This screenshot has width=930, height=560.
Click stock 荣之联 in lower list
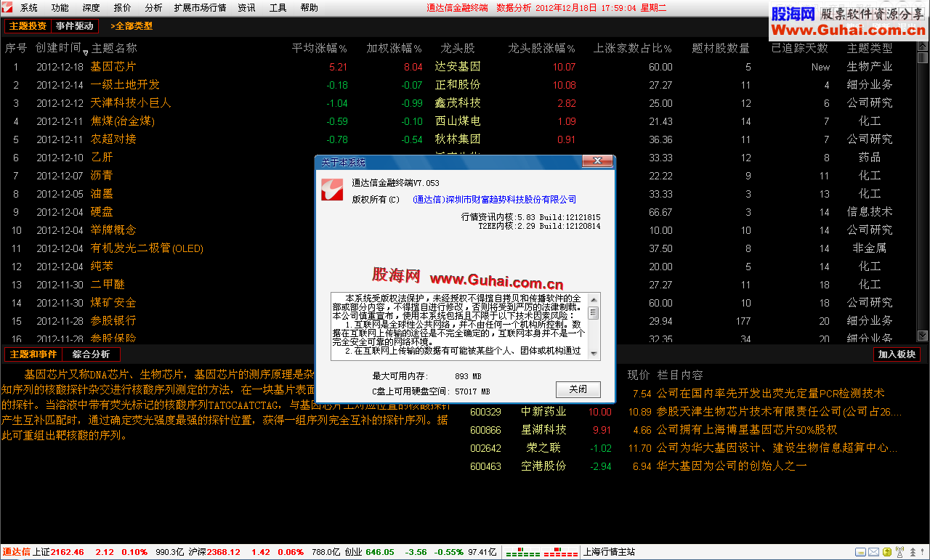pyautogui.click(x=543, y=448)
